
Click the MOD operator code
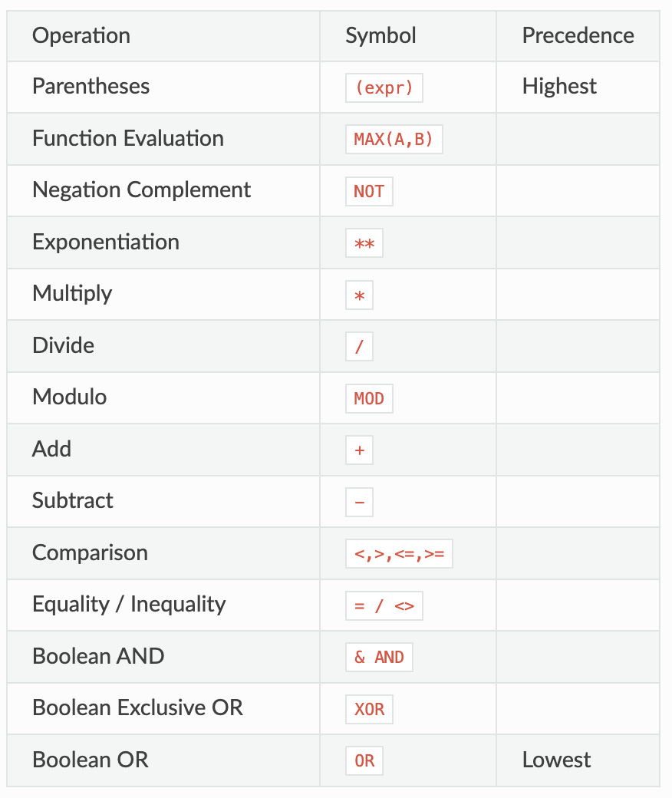point(369,398)
